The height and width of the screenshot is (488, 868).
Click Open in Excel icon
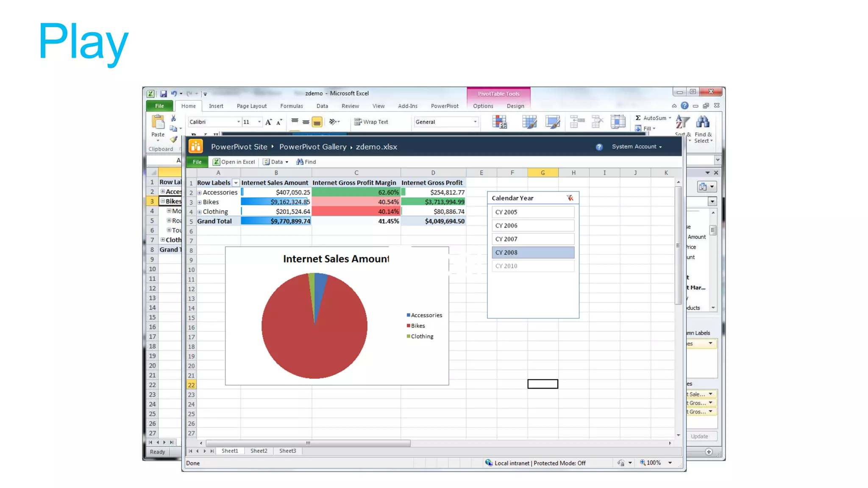[x=216, y=162]
